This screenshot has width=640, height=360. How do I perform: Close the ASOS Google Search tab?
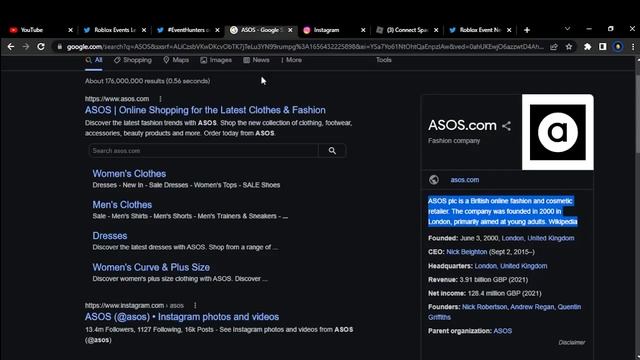[x=290, y=30]
